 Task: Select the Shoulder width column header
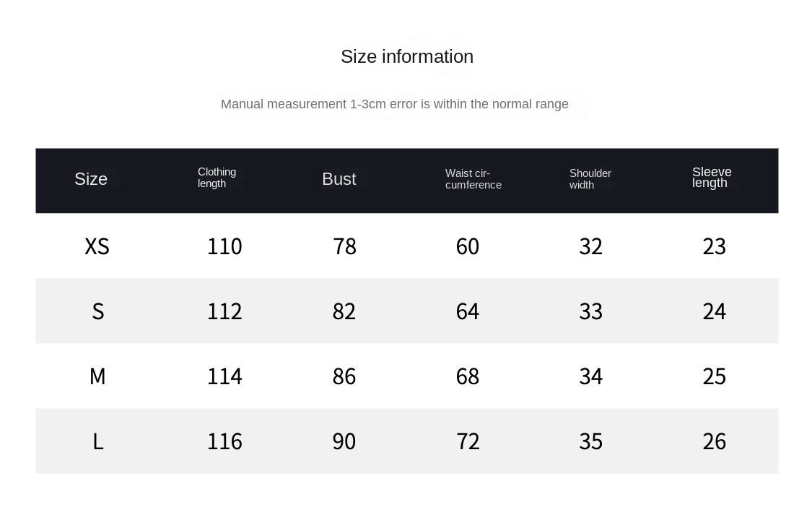point(590,179)
